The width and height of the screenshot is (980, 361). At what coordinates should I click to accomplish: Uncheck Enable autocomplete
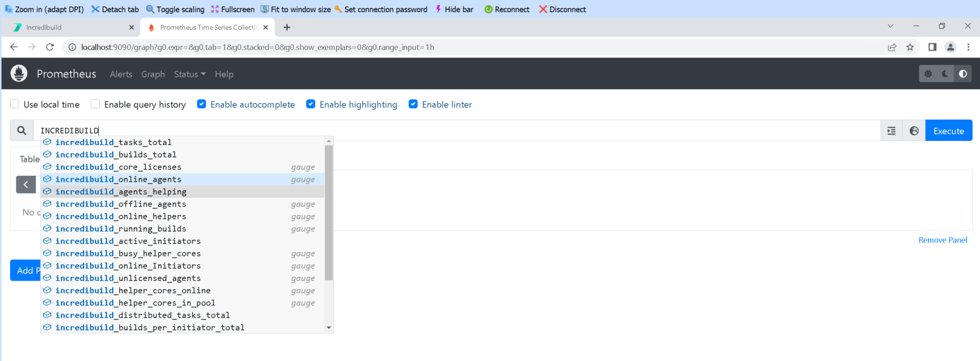[x=201, y=104]
